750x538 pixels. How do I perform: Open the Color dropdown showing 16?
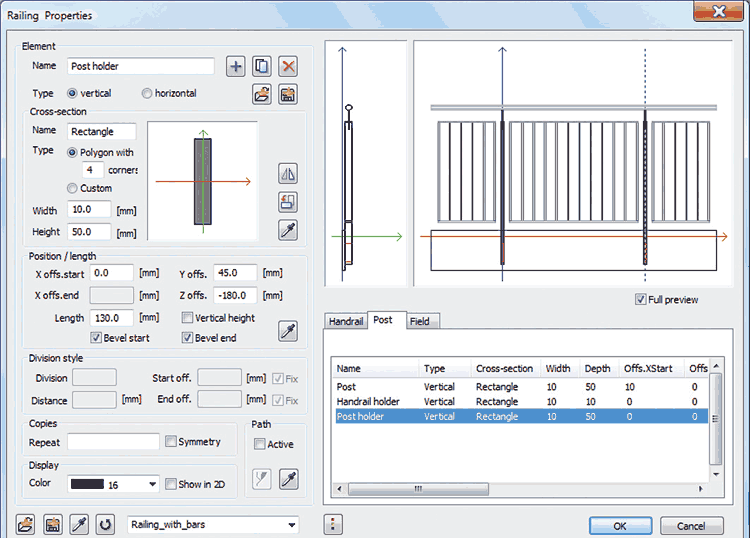point(152,485)
